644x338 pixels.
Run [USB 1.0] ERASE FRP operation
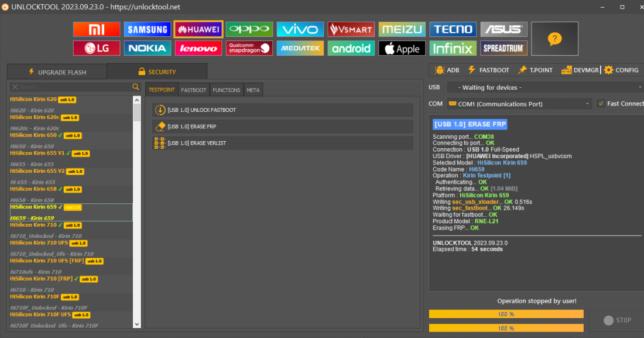(283, 126)
